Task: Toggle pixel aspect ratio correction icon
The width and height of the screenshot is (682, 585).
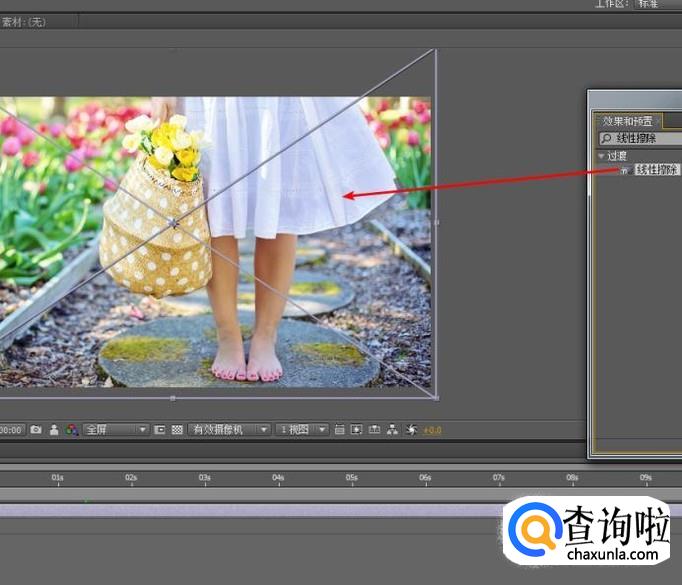Action: coord(339,430)
